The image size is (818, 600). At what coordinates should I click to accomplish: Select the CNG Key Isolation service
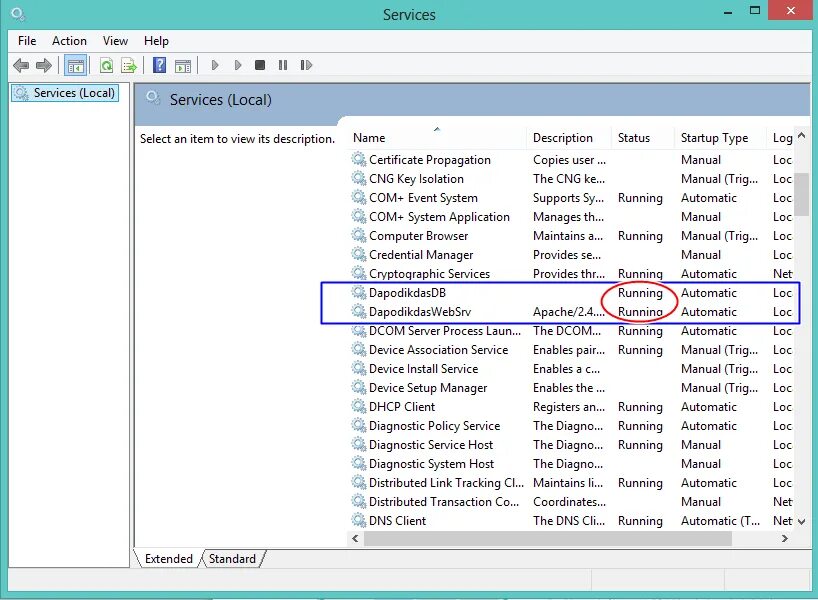click(x=571, y=178)
